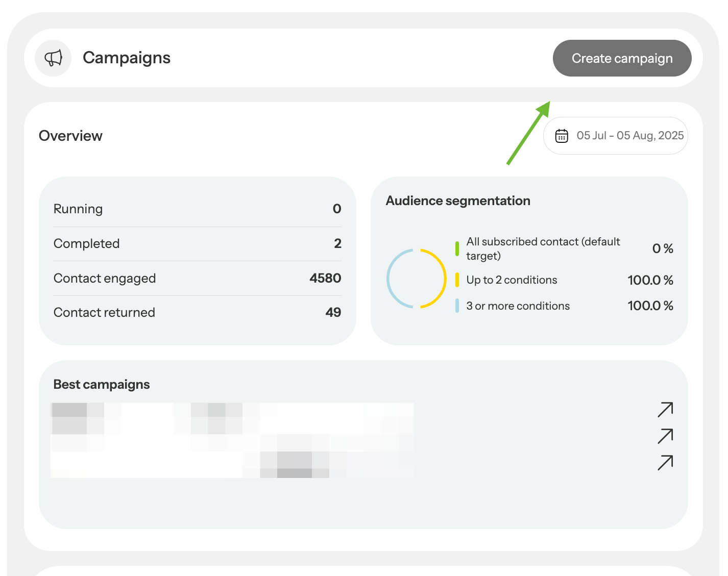Viewport: 728px width, 576px height.
Task: Click the Overview heading
Action: [x=70, y=136]
